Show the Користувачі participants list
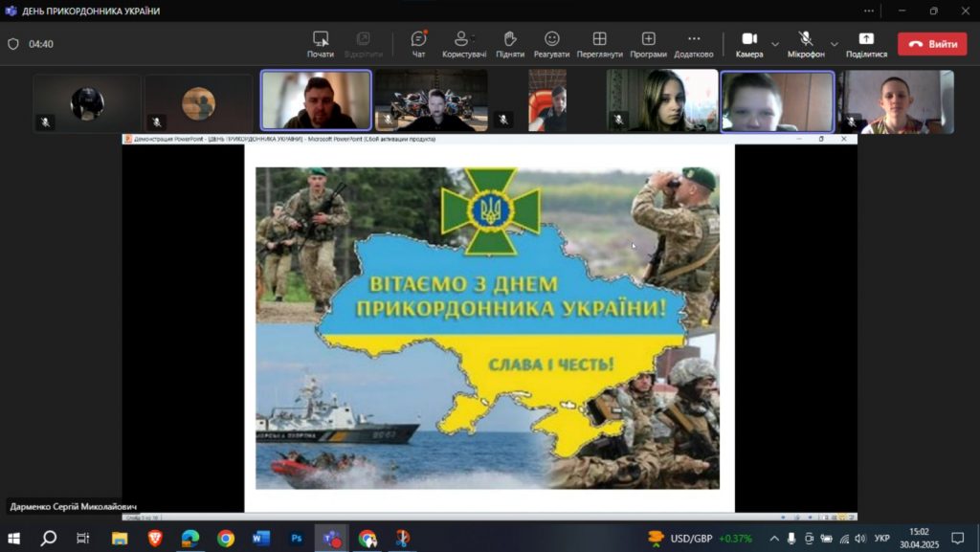The image size is (980, 552). [x=464, y=44]
